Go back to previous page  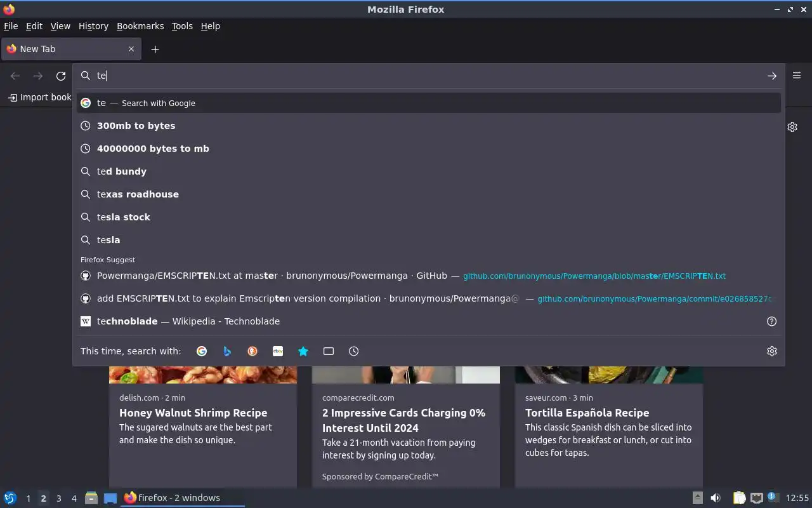(15, 76)
